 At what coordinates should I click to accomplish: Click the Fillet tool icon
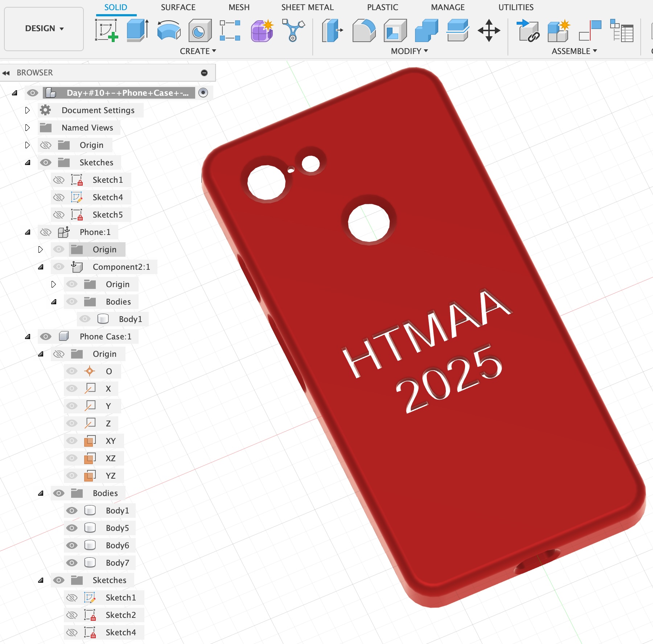point(364,30)
